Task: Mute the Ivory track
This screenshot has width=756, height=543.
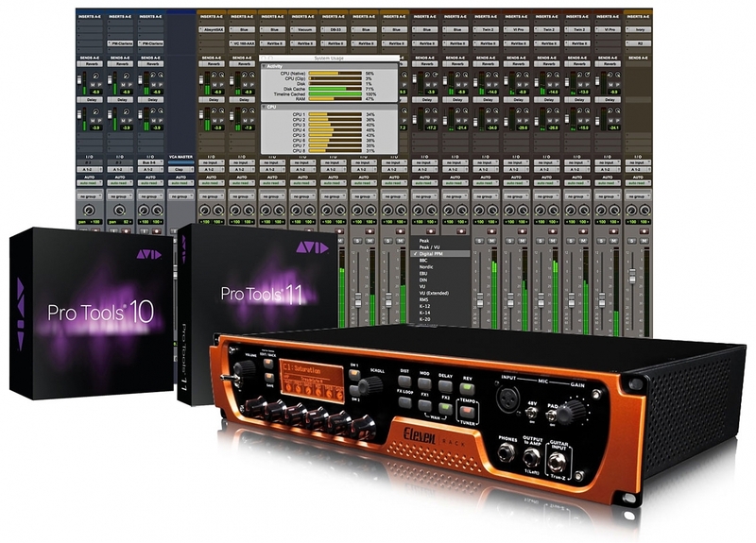Action: [644, 241]
